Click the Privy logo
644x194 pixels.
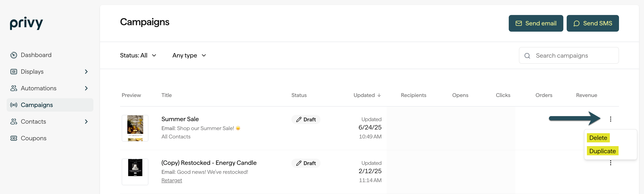pyautogui.click(x=26, y=23)
